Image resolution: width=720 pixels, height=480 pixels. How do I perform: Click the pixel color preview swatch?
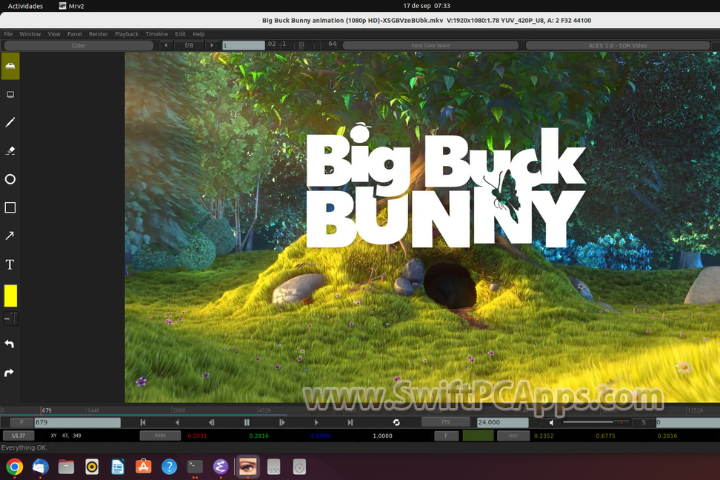478,435
